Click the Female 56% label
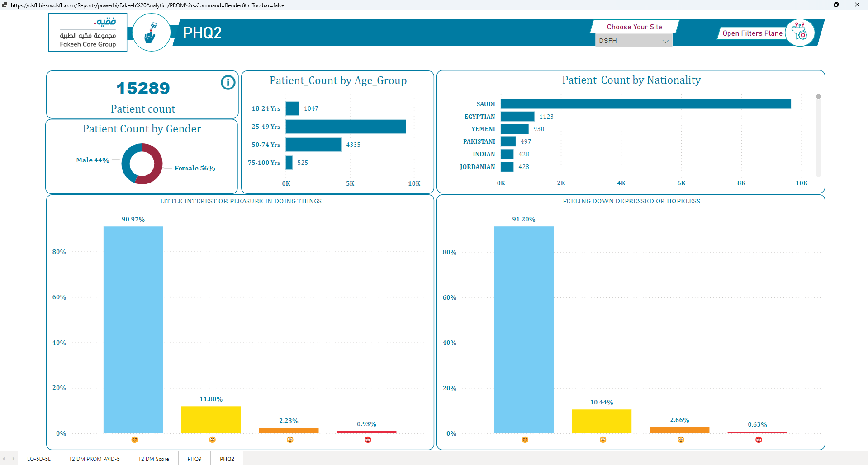 [195, 168]
